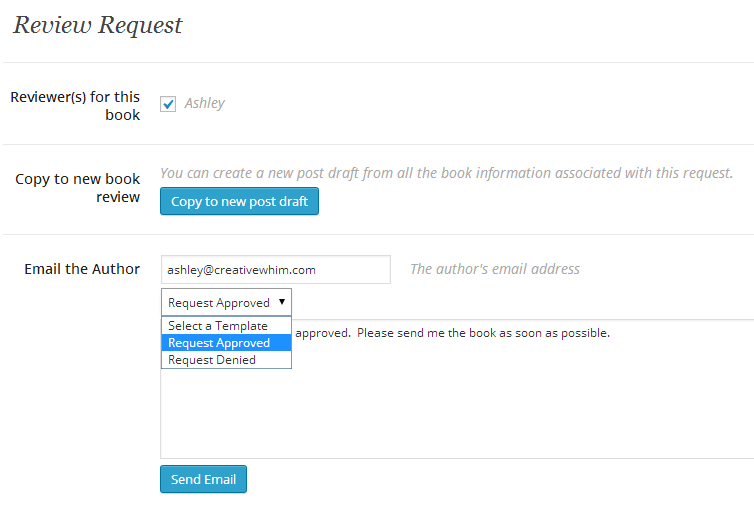Click the author's email address hint text

coord(494,269)
